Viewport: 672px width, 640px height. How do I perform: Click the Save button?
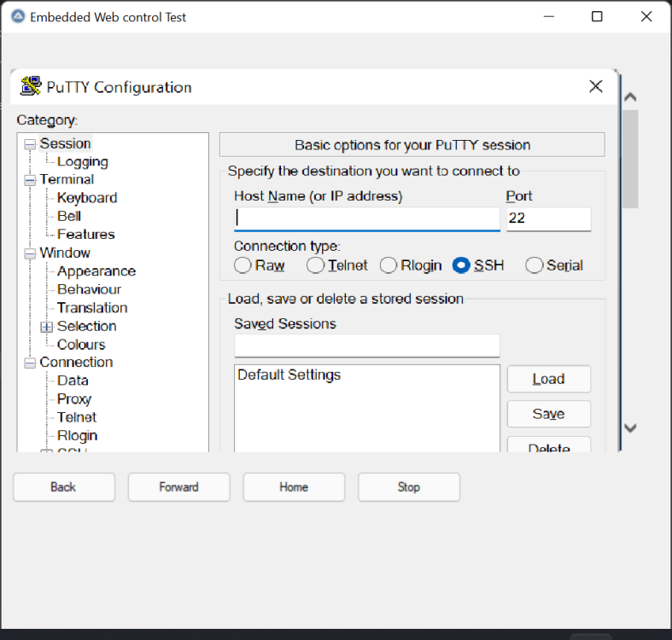[x=549, y=414]
